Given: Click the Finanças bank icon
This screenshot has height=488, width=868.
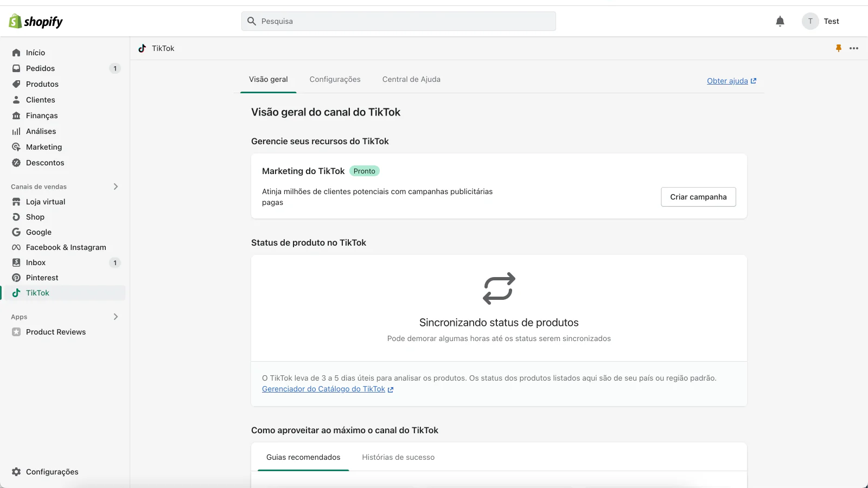Looking at the screenshot, I should [16, 115].
